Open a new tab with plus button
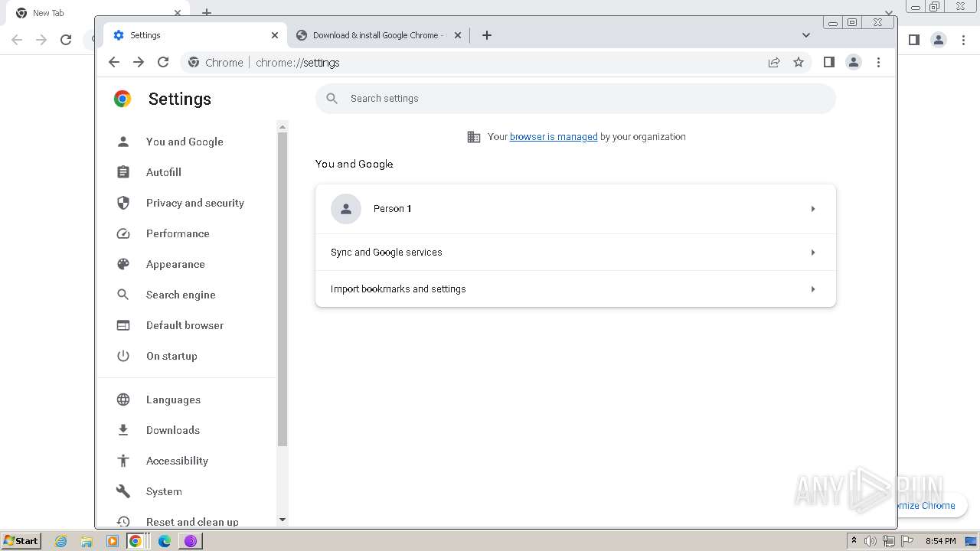The image size is (980, 551). (487, 35)
